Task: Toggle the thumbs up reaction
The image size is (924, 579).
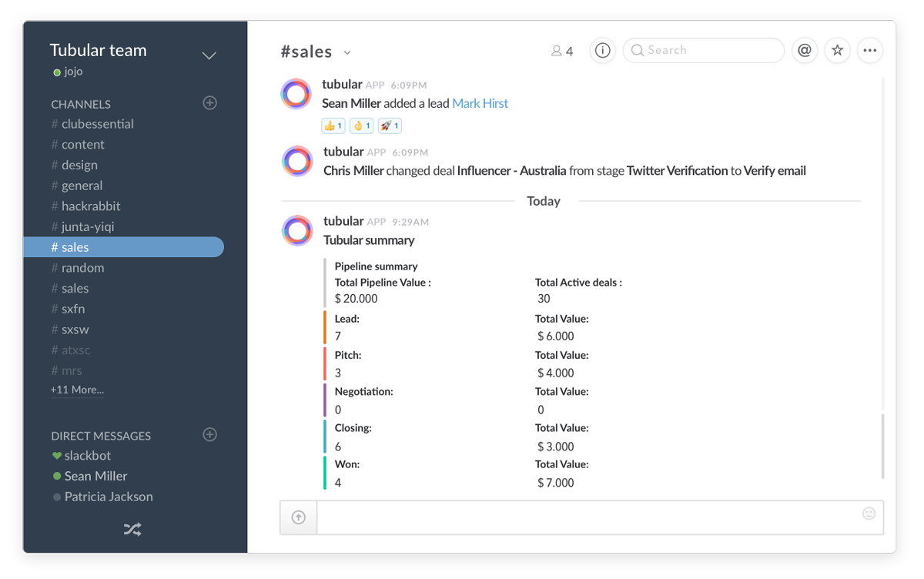Action: click(x=333, y=126)
